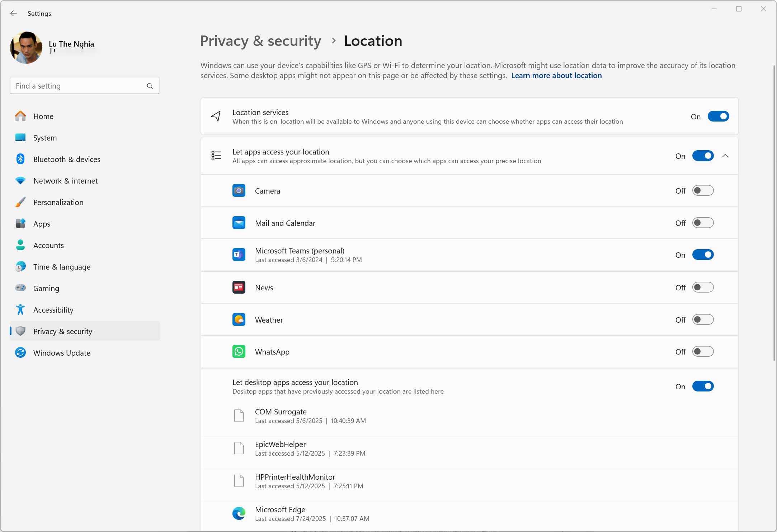Click the News app icon
Image resolution: width=777 pixels, height=532 pixels.
click(239, 287)
